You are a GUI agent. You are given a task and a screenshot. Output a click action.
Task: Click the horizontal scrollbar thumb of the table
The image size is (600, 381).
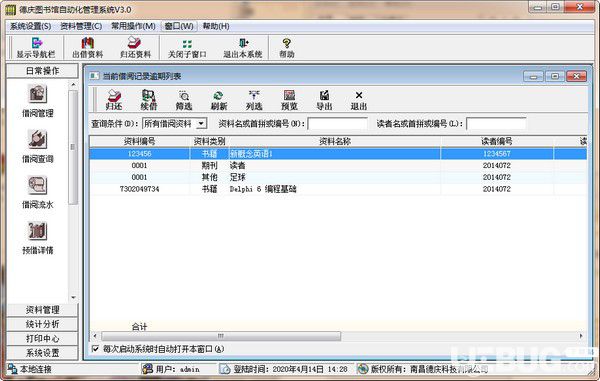tap(221, 336)
